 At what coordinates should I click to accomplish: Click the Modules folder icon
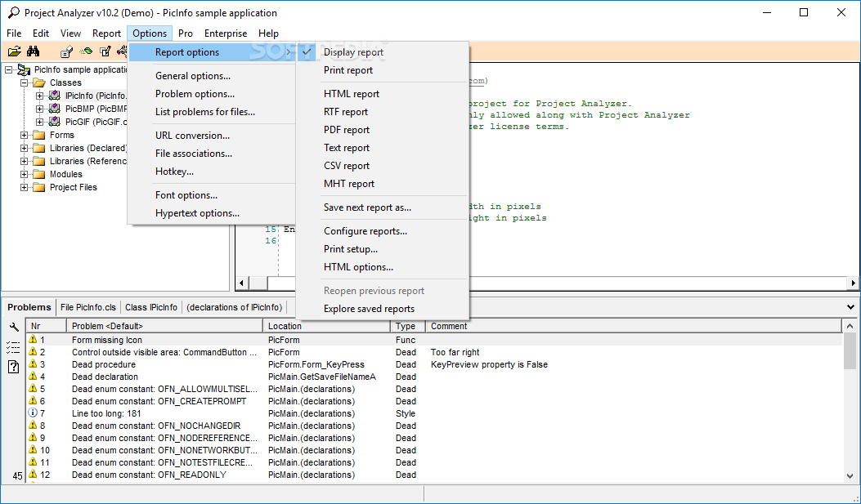click(38, 174)
